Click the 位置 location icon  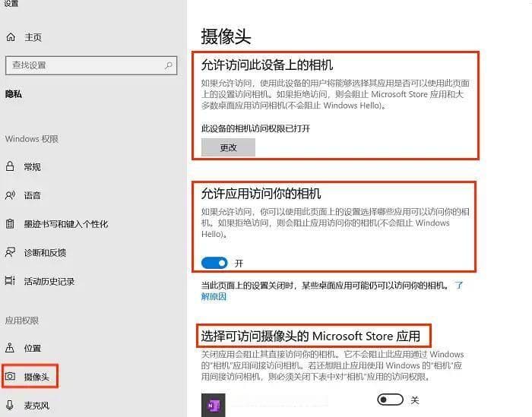10,348
